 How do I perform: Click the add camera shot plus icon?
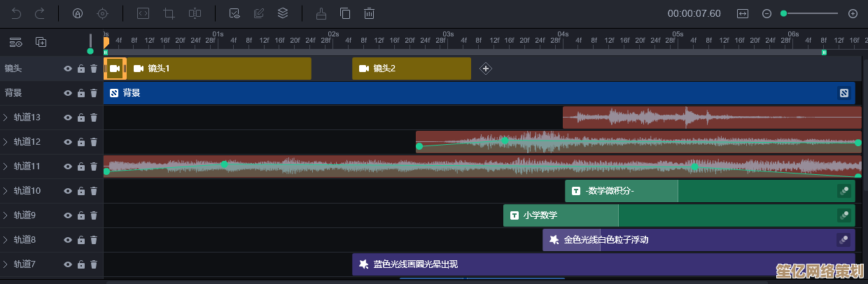pos(486,69)
